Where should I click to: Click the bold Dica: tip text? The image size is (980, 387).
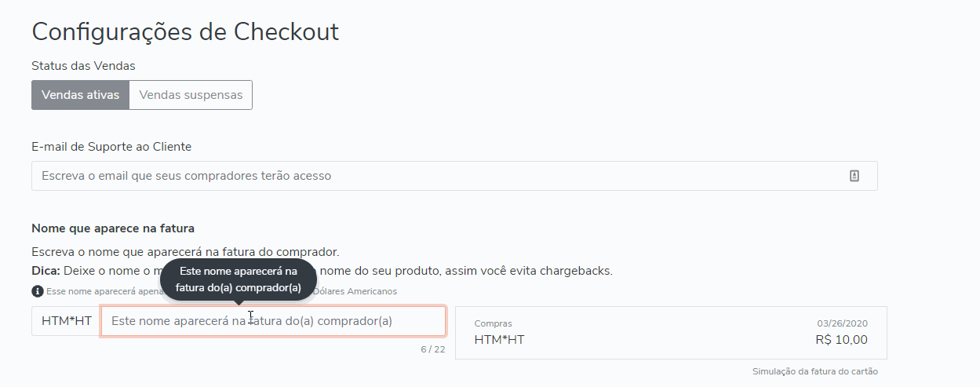(46, 271)
